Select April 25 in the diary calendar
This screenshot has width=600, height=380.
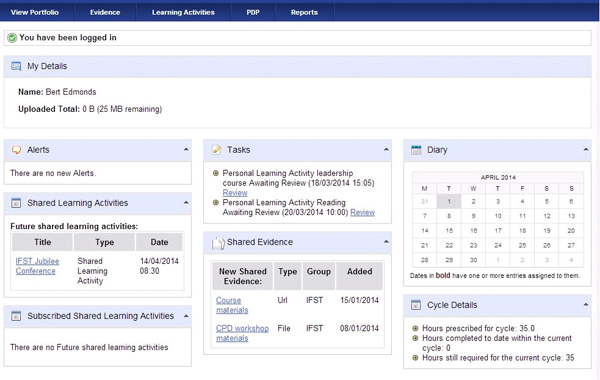[522, 245]
